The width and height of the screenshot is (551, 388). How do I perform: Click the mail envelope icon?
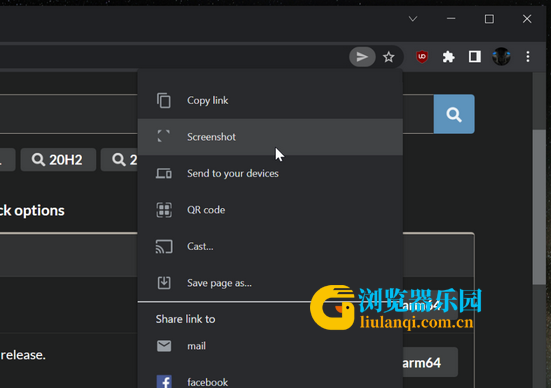tap(164, 346)
